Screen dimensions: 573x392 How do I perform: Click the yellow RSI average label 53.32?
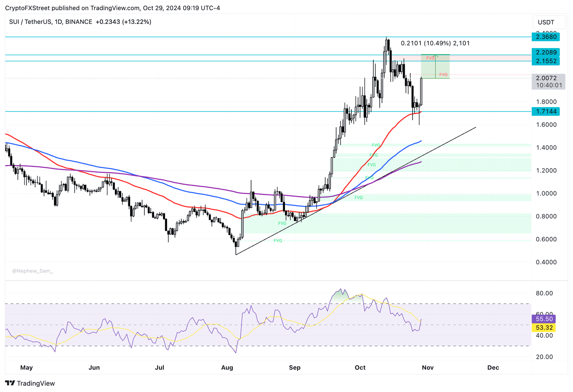544,327
